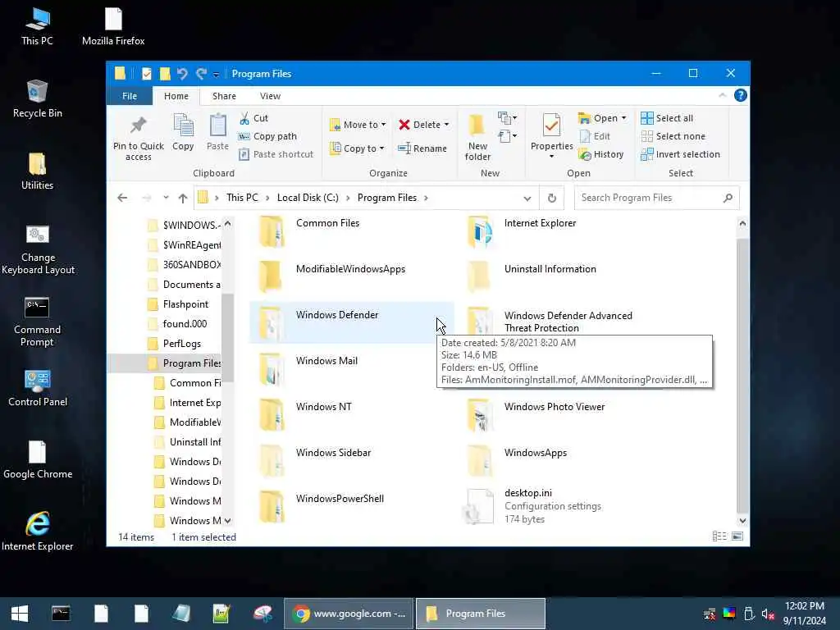
Task: Open Explorer Help icon
Action: (x=741, y=95)
